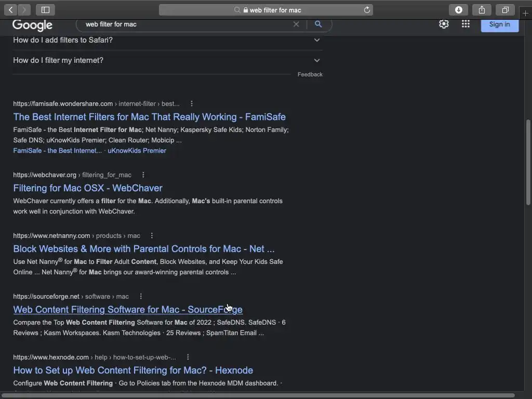532x399 pixels.
Task: Click the Sign in button
Action: (x=499, y=24)
